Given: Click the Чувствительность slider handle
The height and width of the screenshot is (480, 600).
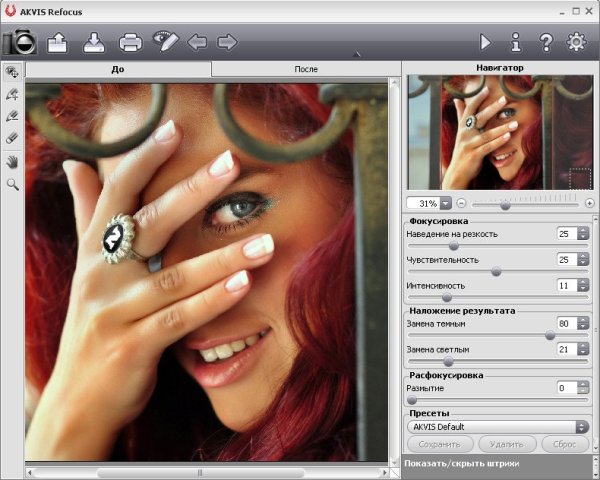Looking at the screenshot, I should [496, 271].
